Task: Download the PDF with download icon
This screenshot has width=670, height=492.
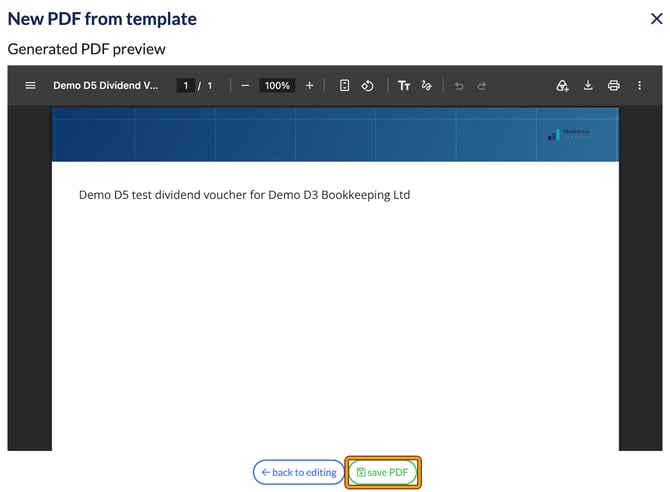Action: [588, 85]
